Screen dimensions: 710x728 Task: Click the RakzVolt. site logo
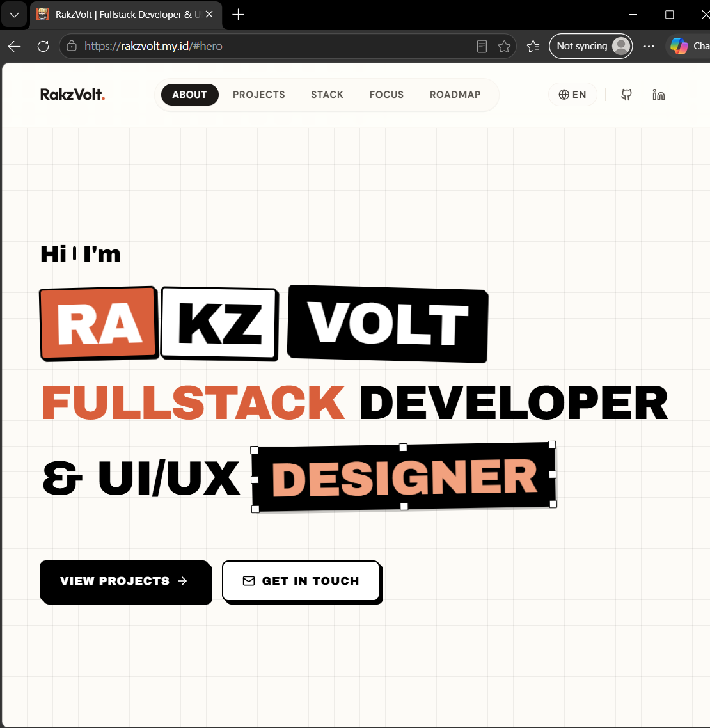(x=72, y=95)
